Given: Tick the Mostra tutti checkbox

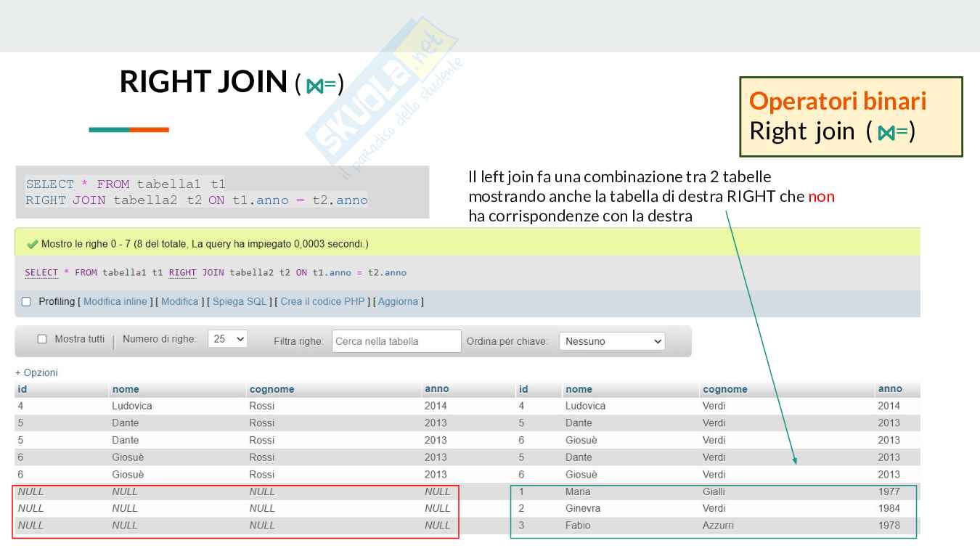Looking at the screenshot, I should pyautogui.click(x=42, y=340).
